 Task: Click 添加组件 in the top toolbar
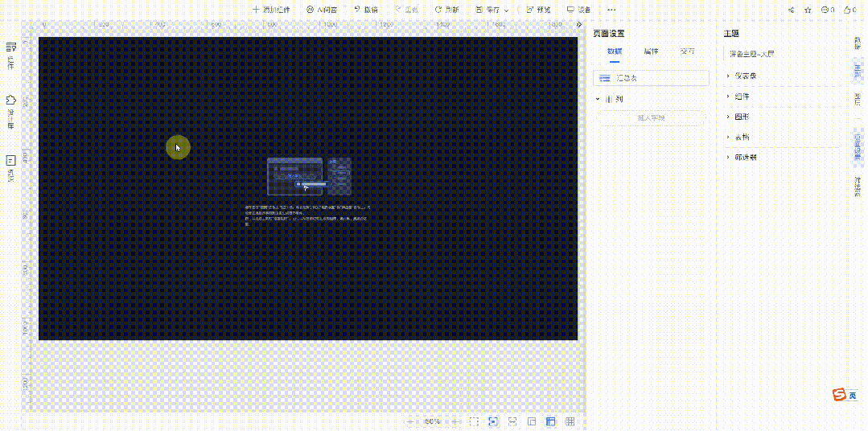[270, 10]
